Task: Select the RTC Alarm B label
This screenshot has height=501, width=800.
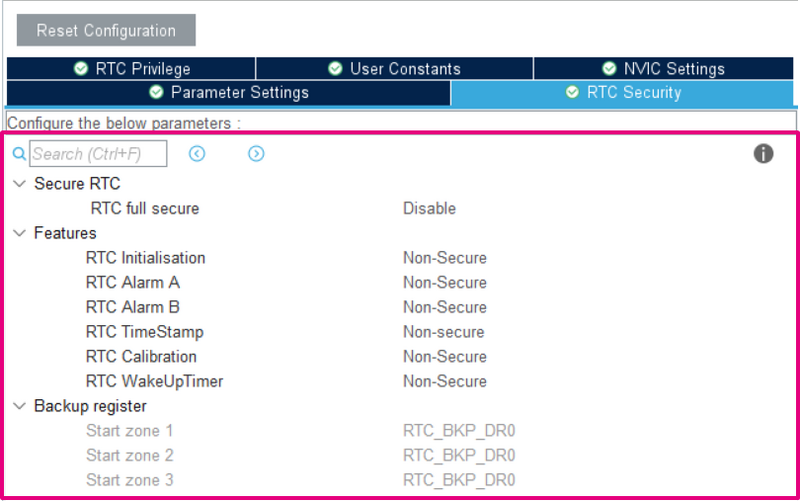Action: pyautogui.click(x=133, y=307)
